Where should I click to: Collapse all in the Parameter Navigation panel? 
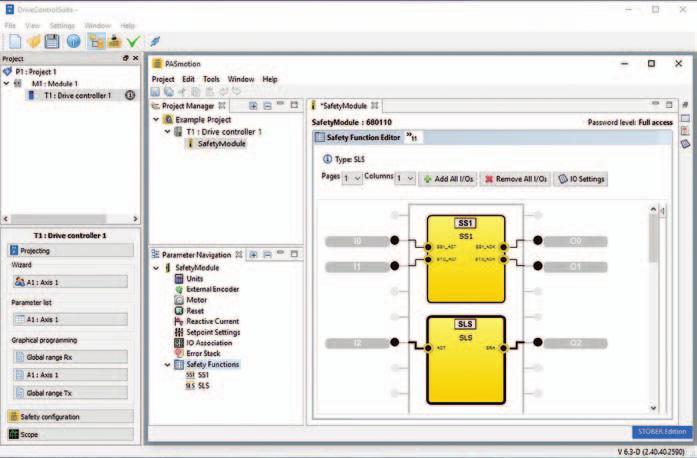[267, 254]
